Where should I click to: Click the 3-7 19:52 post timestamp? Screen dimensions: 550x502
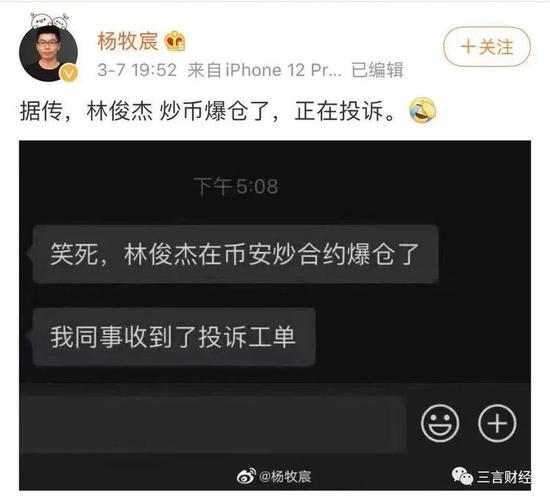137,70
